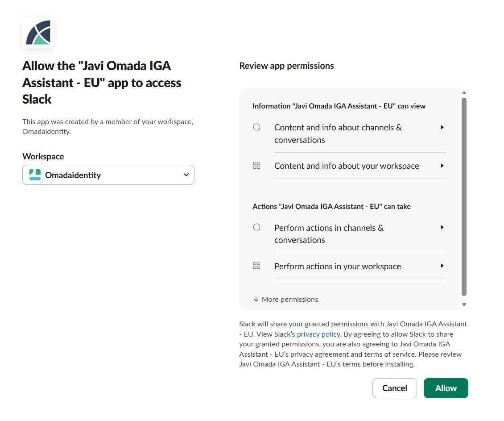Click the scrollbar down arrow in permissions panel
504x421 pixels.
click(x=464, y=304)
